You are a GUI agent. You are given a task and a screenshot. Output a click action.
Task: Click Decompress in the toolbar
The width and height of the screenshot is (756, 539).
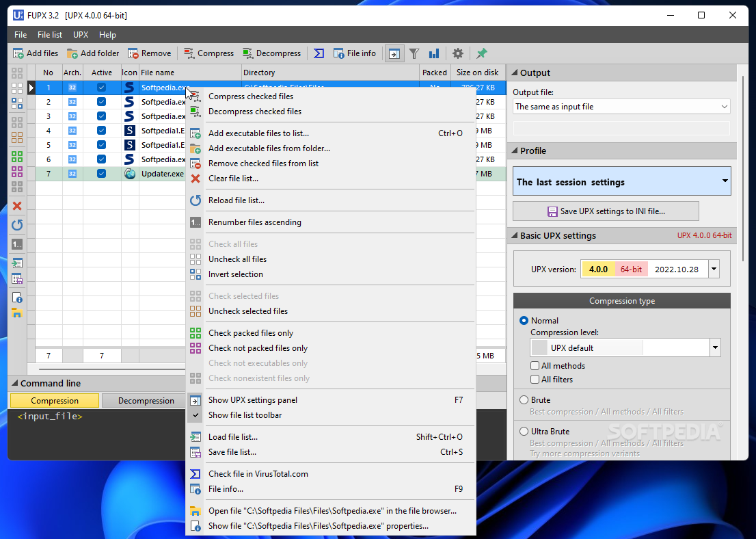coord(272,53)
